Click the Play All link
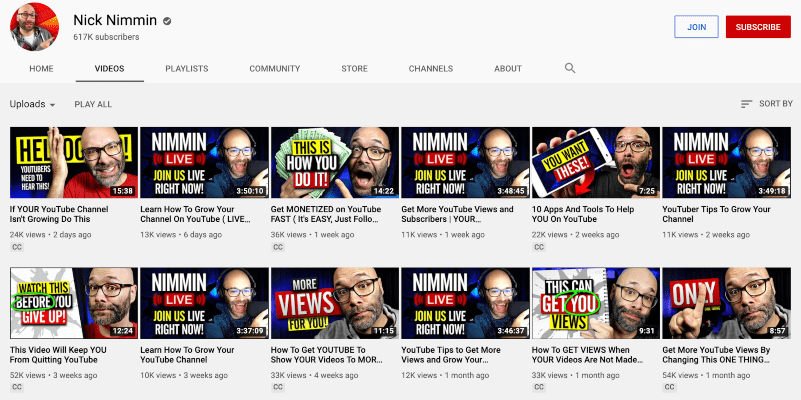The image size is (801, 400). (93, 104)
